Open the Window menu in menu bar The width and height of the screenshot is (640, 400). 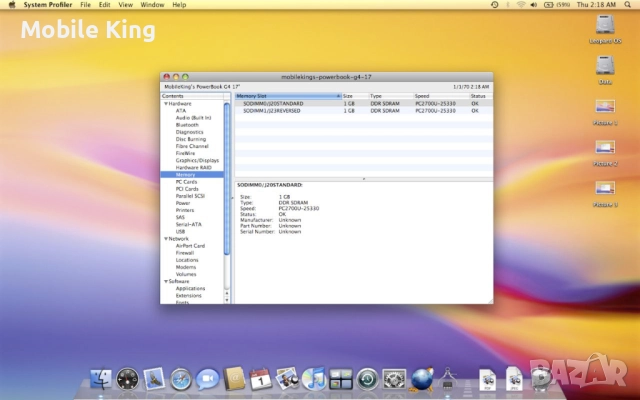click(x=153, y=5)
